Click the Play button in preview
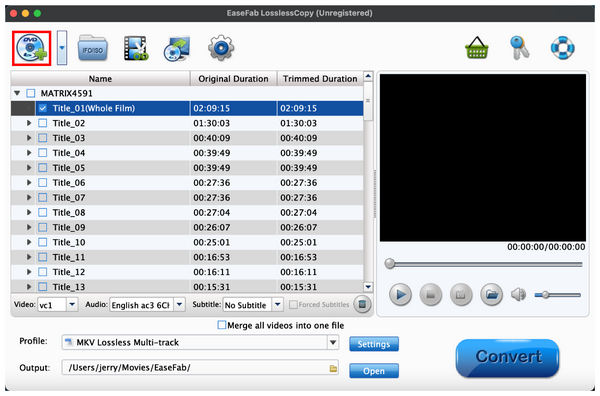Image resolution: width=600 pixels, height=396 pixels. tap(400, 295)
